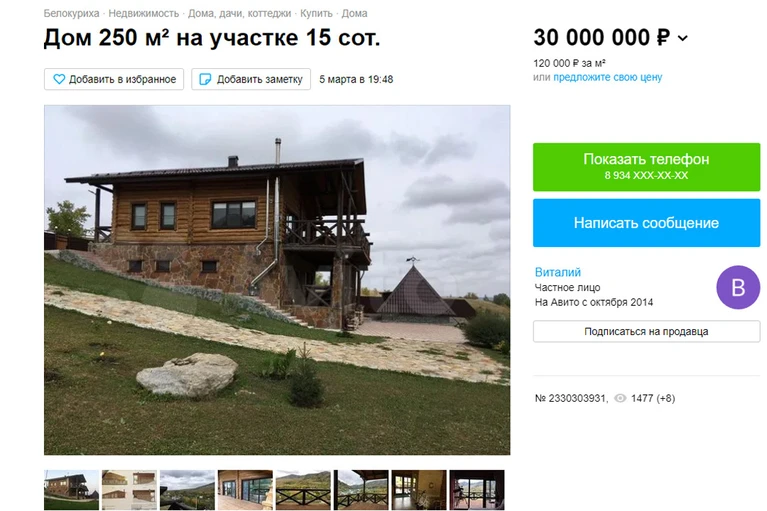This screenshot has height=511, width=767.
Task: Open the main house photo
Action: (277, 280)
